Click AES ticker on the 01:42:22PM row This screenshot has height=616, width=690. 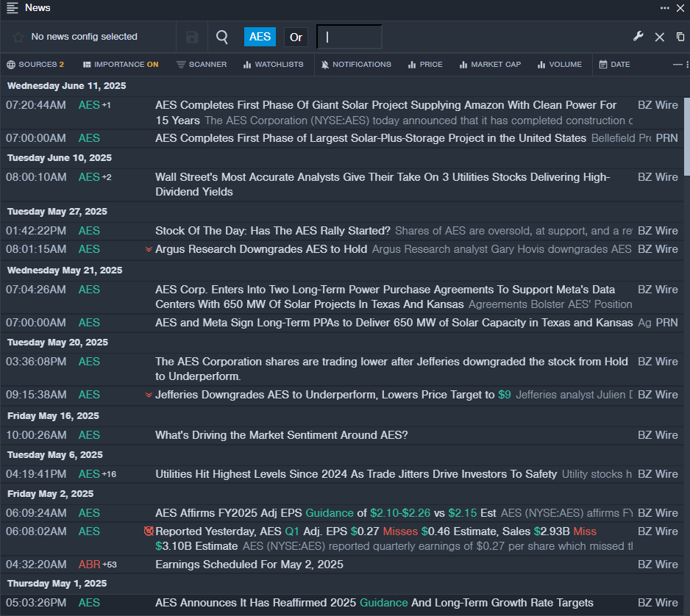coord(89,231)
